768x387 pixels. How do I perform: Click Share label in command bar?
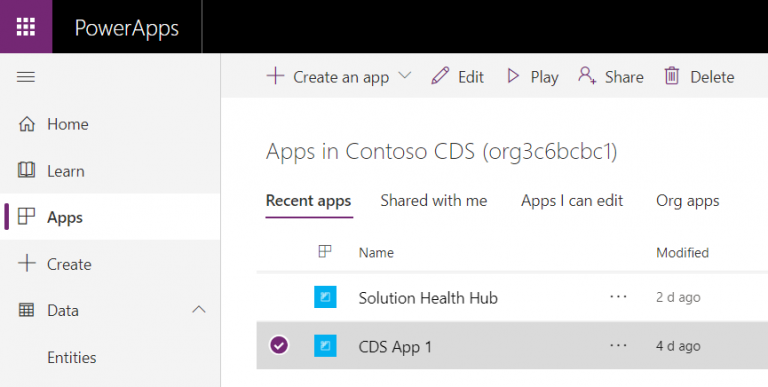[x=624, y=77]
